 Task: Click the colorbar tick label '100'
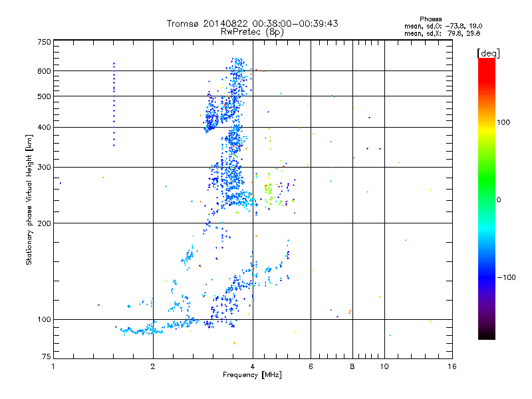click(503, 122)
